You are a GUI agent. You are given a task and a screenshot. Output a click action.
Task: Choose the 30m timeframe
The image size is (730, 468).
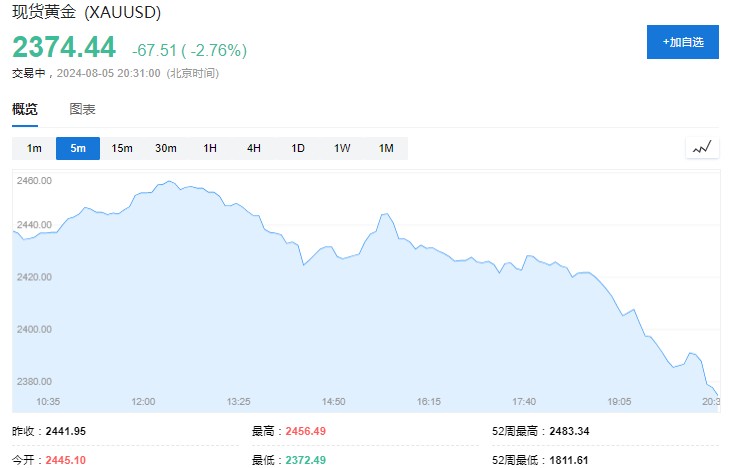click(166, 148)
